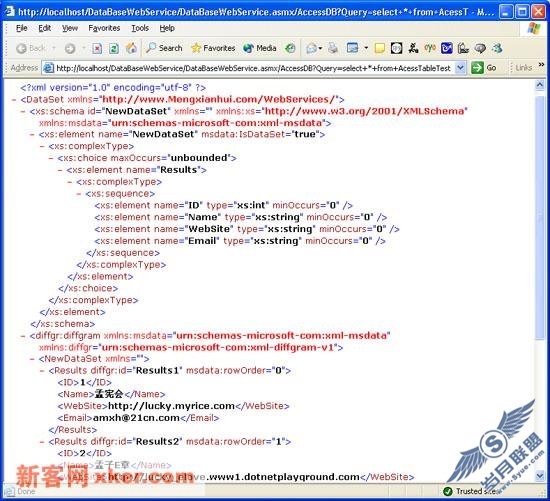Screen dimensions: 550x501
Task: Click the Refresh page icon
Action: tap(114, 48)
